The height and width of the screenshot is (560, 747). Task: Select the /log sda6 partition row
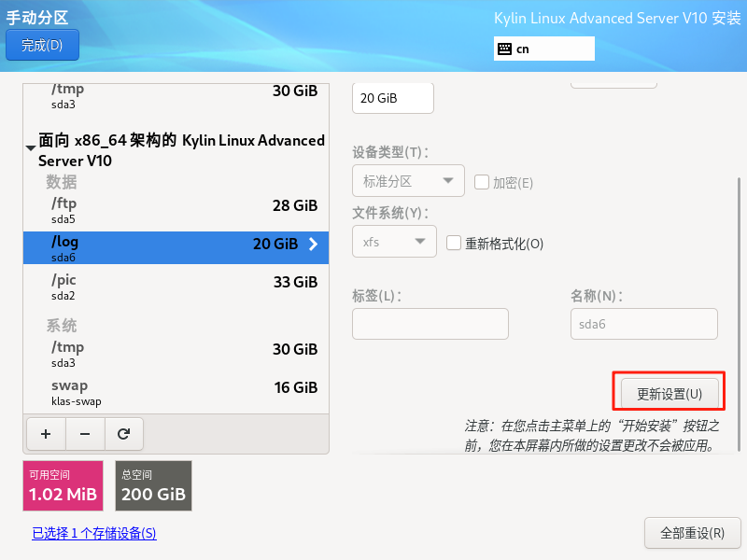coord(176,248)
